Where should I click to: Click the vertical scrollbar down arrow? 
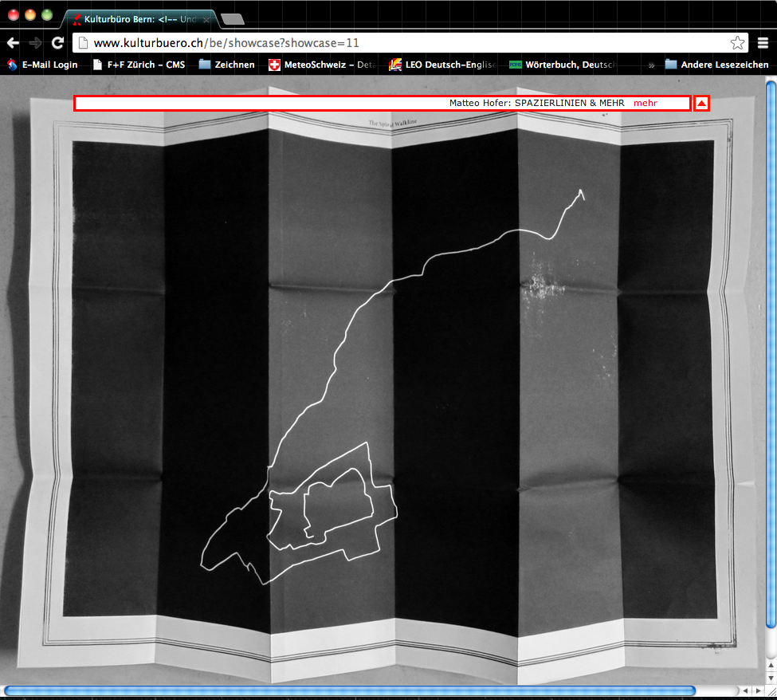coord(771,677)
